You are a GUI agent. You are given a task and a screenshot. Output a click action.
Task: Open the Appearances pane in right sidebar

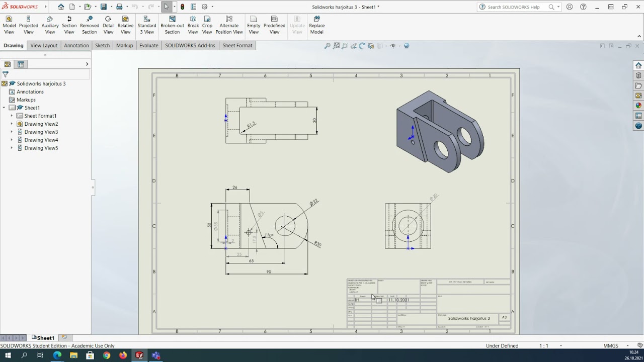[x=638, y=106]
